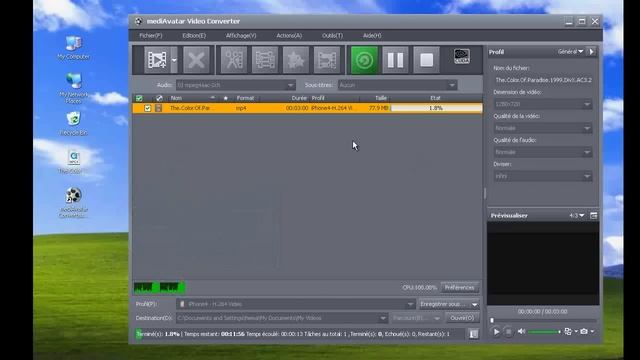This screenshot has height=360, width=640.
Task: Click the star column header
Action: click(225, 98)
